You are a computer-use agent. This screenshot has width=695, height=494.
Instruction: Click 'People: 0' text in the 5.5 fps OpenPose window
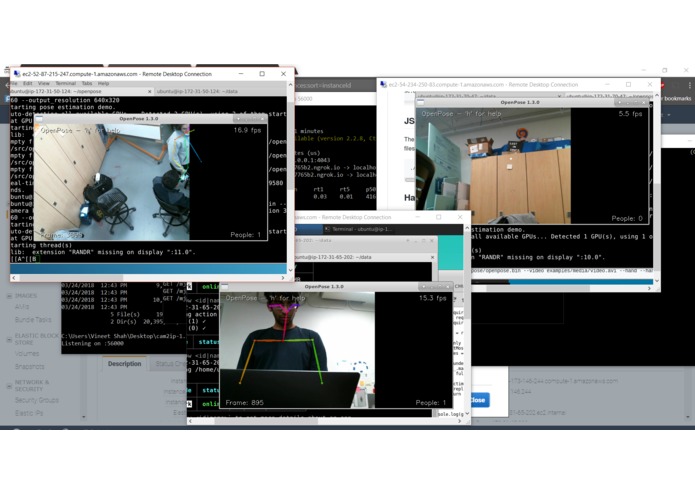[x=627, y=218]
